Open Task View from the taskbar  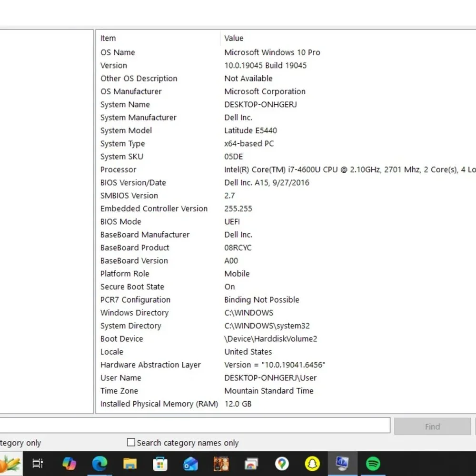pyautogui.click(x=38, y=463)
